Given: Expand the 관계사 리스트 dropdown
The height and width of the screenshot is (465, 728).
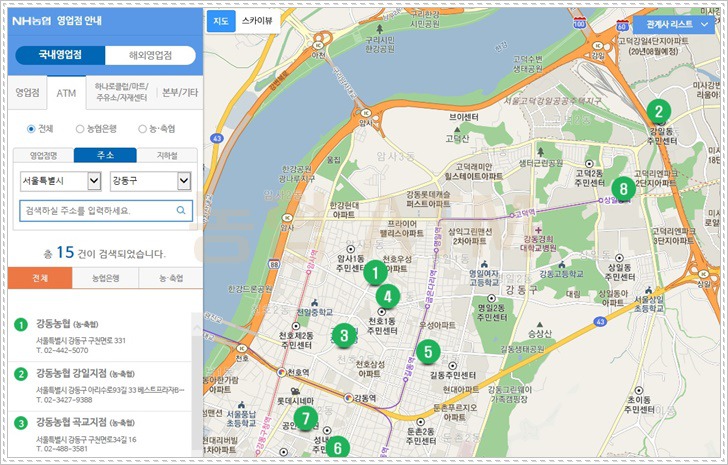Looking at the screenshot, I should 674,24.
